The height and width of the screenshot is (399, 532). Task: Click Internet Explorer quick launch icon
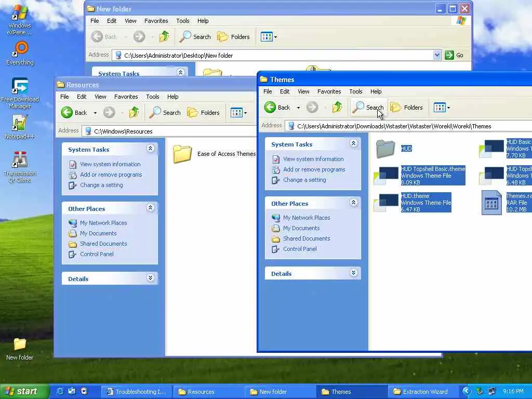[60, 392]
